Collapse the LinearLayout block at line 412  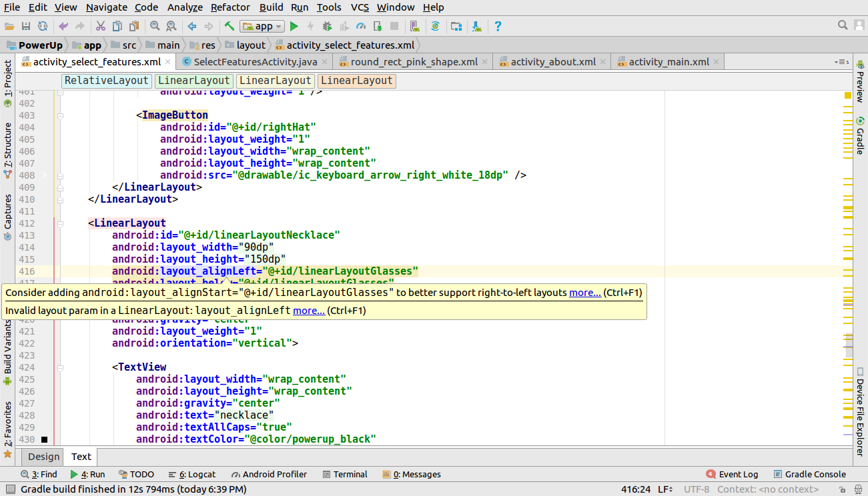pyautogui.click(x=60, y=223)
